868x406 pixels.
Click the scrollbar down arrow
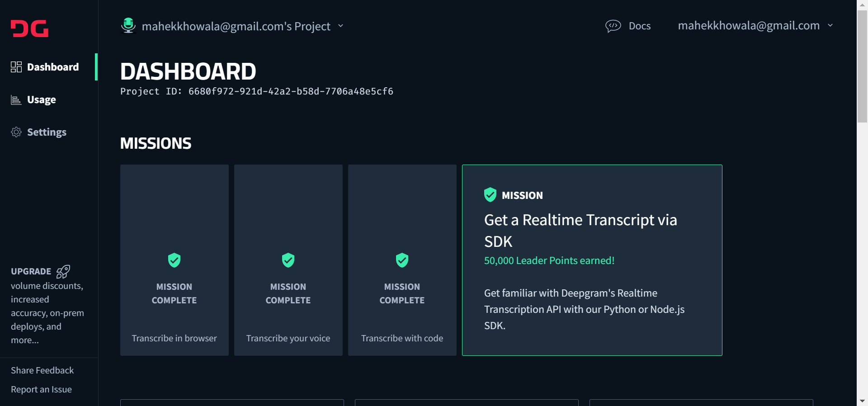[x=863, y=401]
